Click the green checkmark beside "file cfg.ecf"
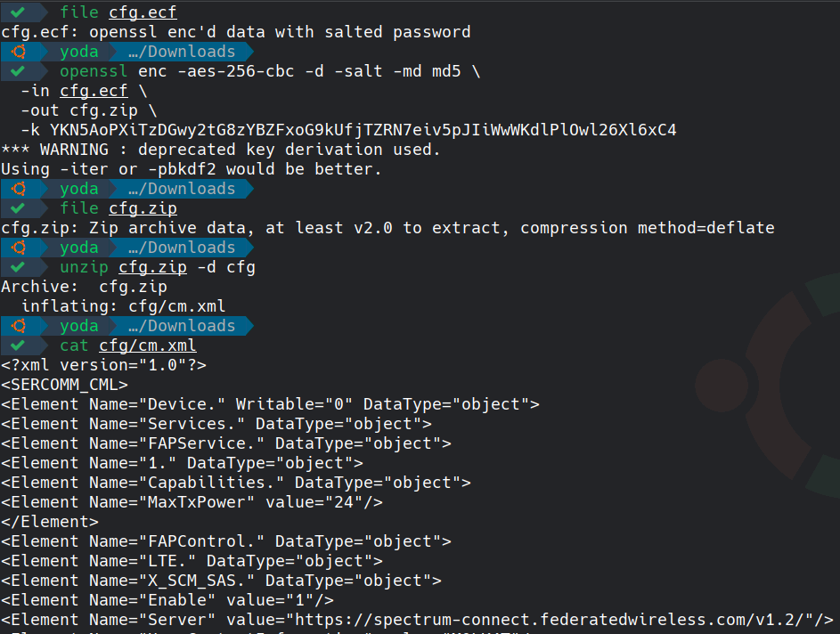The image size is (840, 634). tap(19, 12)
